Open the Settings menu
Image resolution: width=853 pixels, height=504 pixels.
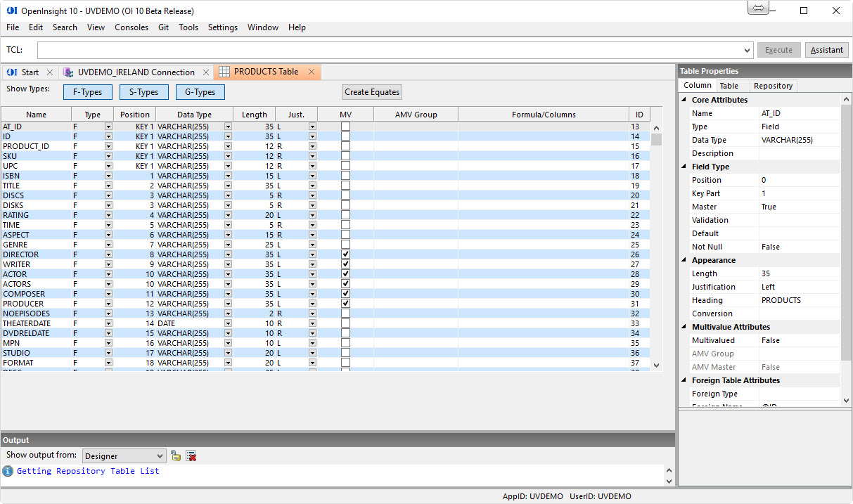tap(223, 27)
